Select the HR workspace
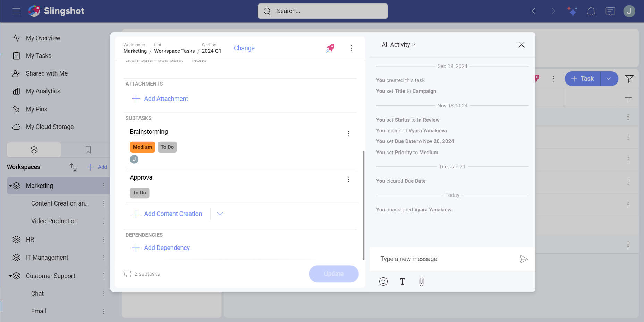This screenshot has width=644, height=322. point(30,240)
